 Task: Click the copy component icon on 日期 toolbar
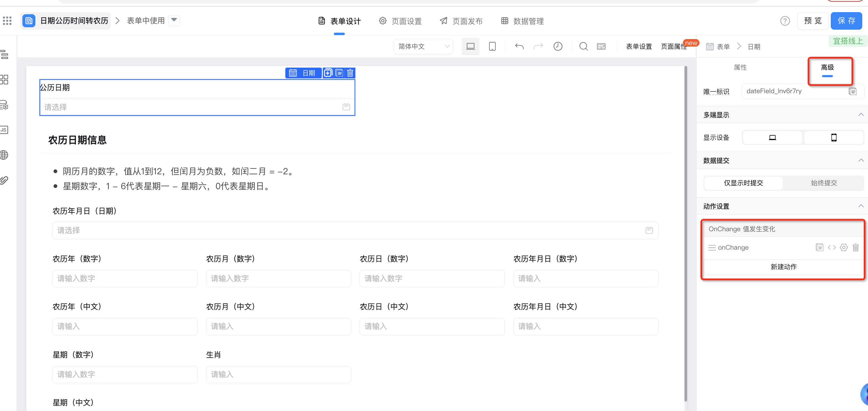[328, 73]
